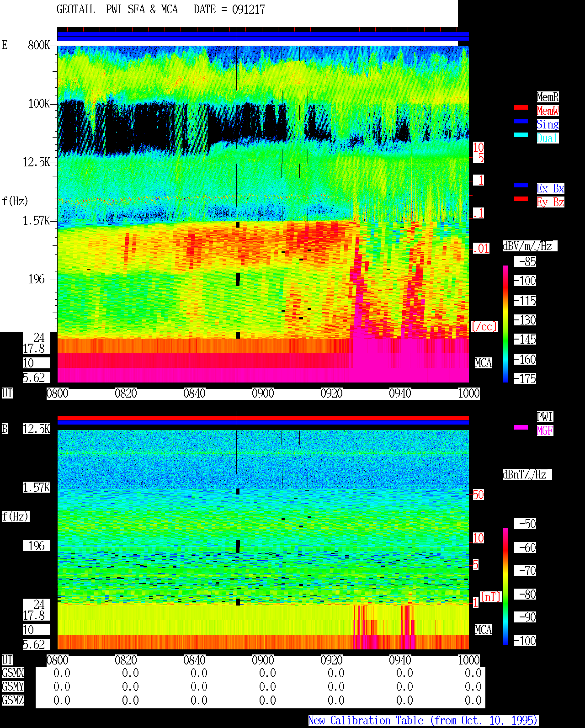
Task: Click the red MemW legend swatch
Action: point(521,107)
